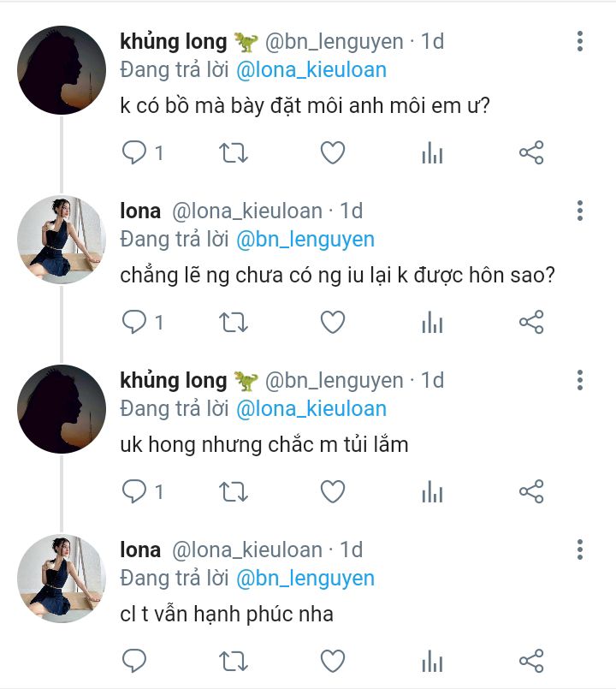The width and height of the screenshot is (616, 689).
Task: Retweet the "uk hong nhưng chắc m tủi lắm" tweet
Action: [x=234, y=491]
